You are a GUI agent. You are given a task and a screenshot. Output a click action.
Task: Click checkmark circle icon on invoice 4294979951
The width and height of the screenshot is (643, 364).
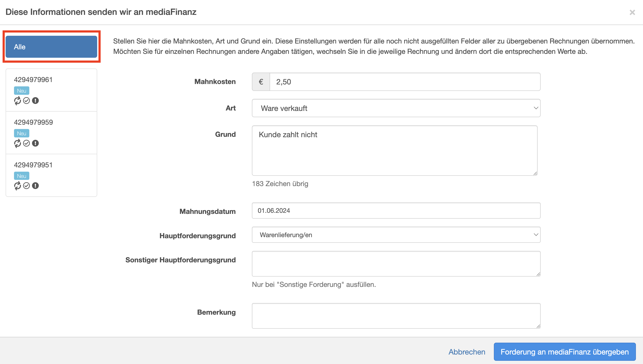tap(26, 186)
